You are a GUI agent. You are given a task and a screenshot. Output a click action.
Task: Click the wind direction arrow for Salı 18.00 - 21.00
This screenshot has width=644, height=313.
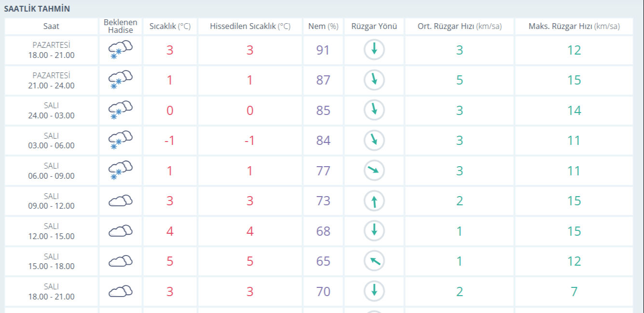pos(374,291)
